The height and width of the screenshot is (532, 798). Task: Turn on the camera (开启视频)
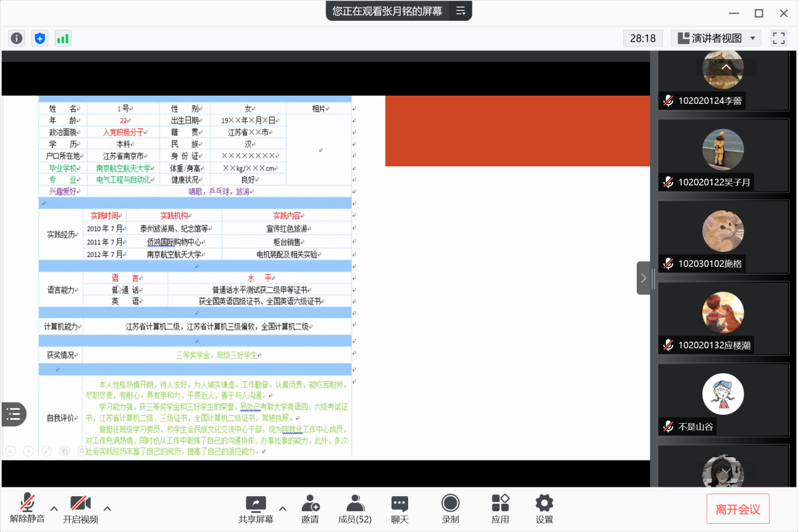click(81, 509)
